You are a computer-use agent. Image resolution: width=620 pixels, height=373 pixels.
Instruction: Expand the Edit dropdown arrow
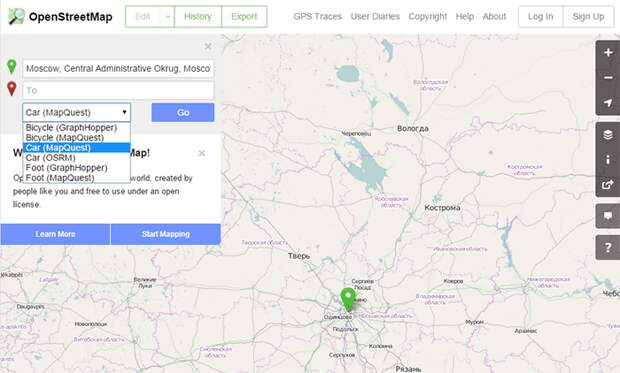tap(168, 17)
